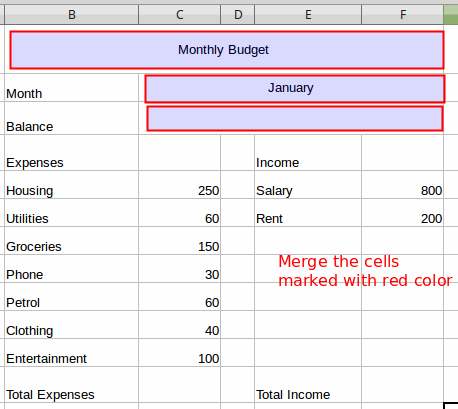Screen dimensions: 458x409
Task: Select column B header
Action: (x=72, y=15)
